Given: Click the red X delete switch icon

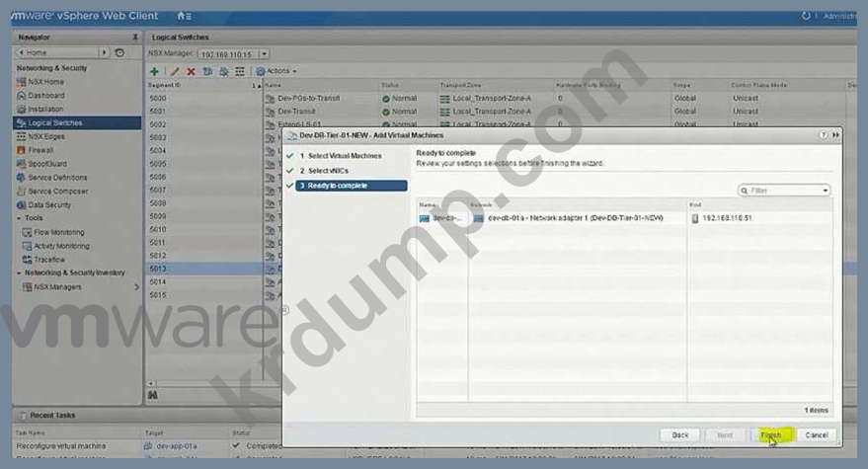Looking at the screenshot, I should 191,71.
